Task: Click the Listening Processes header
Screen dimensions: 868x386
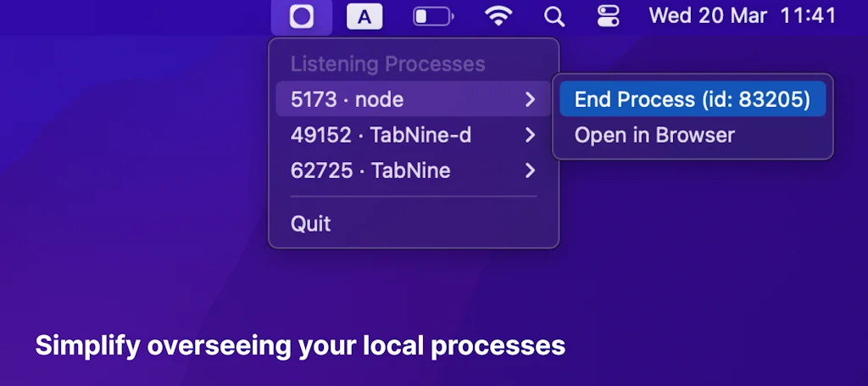Action: point(387,64)
